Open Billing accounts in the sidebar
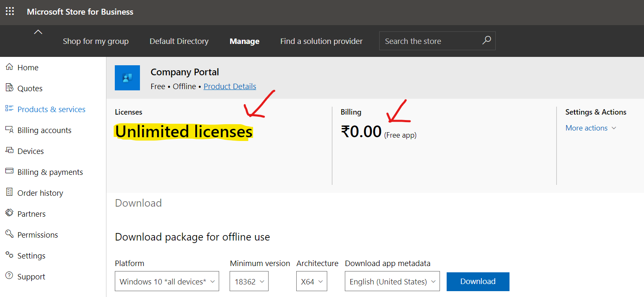644x297 pixels. 44,130
